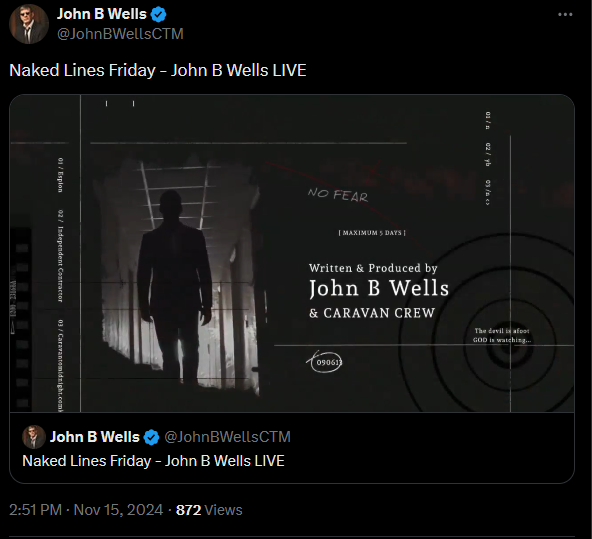Viewport: 592px width, 539px height.
Task: Open the three-dot more options menu
Action: click(565, 14)
